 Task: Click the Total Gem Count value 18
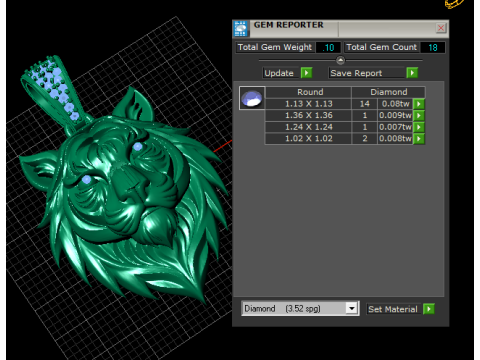click(433, 48)
